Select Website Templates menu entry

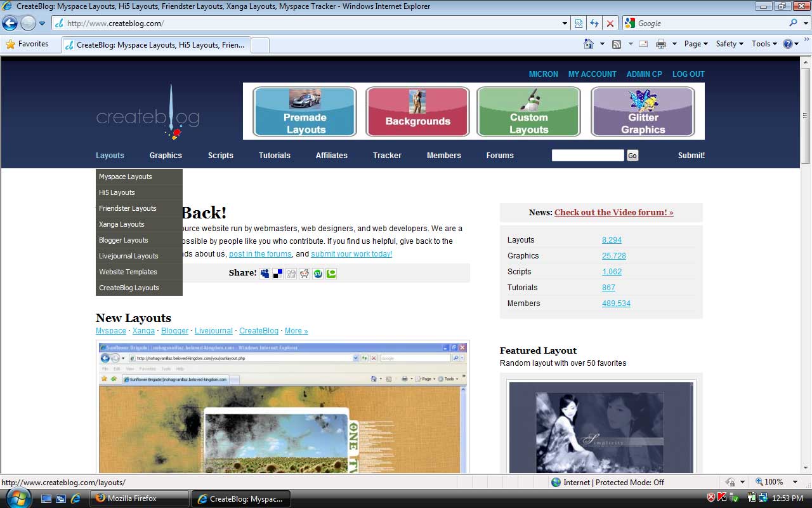[139, 272]
